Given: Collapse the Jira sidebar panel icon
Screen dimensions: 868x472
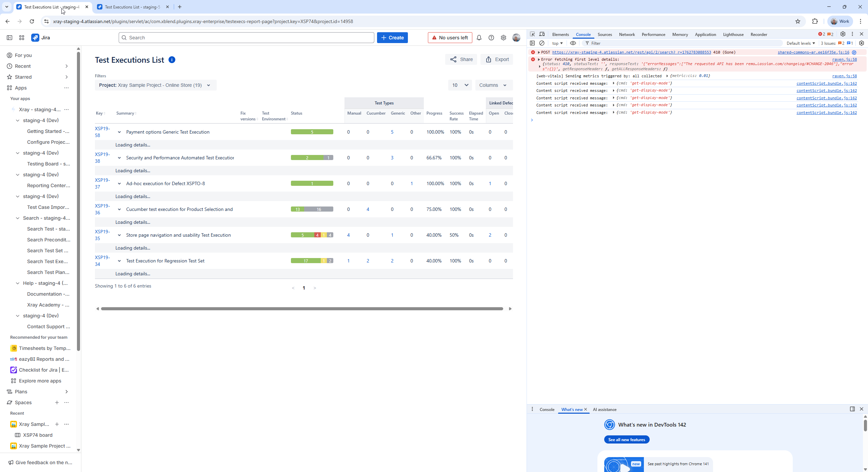Looking at the screenshot, I should [9, 38].
